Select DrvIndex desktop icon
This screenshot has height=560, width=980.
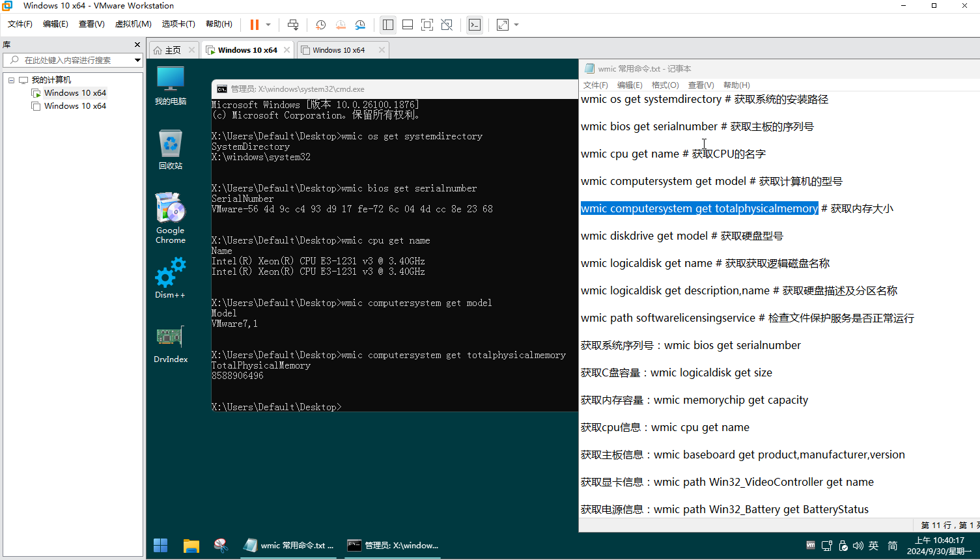[170, 344]
